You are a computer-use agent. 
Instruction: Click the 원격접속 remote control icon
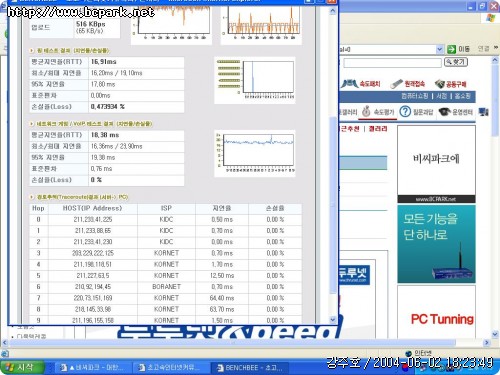(396, 84)
